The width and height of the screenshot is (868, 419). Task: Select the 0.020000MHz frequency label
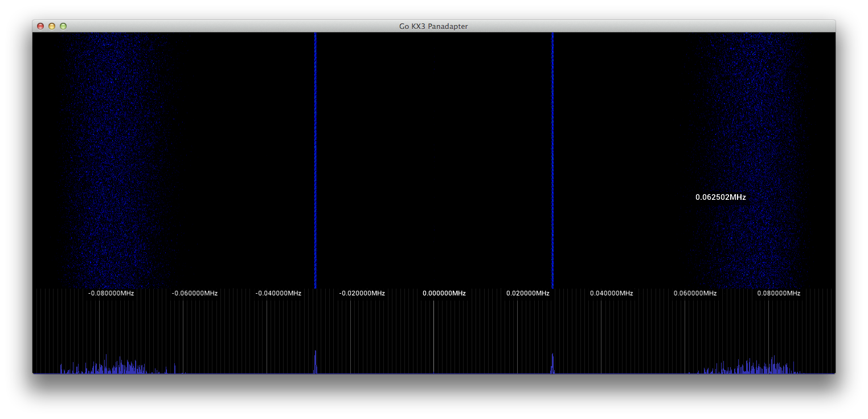528,293
